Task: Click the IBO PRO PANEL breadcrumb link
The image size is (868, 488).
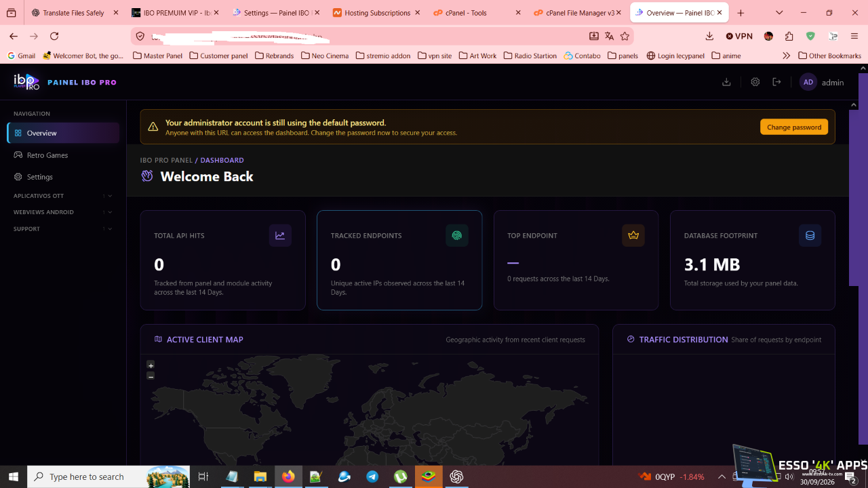Action: (166, 161)
